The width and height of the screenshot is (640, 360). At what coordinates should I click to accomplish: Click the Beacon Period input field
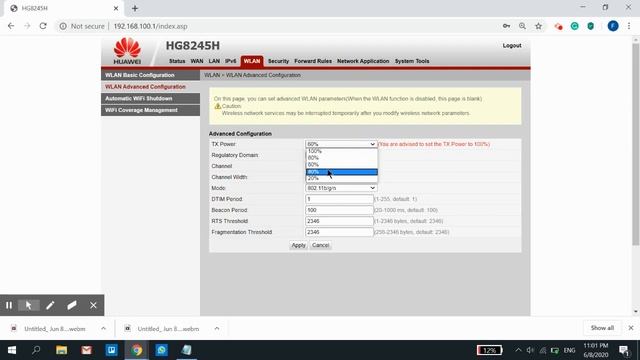339,210
